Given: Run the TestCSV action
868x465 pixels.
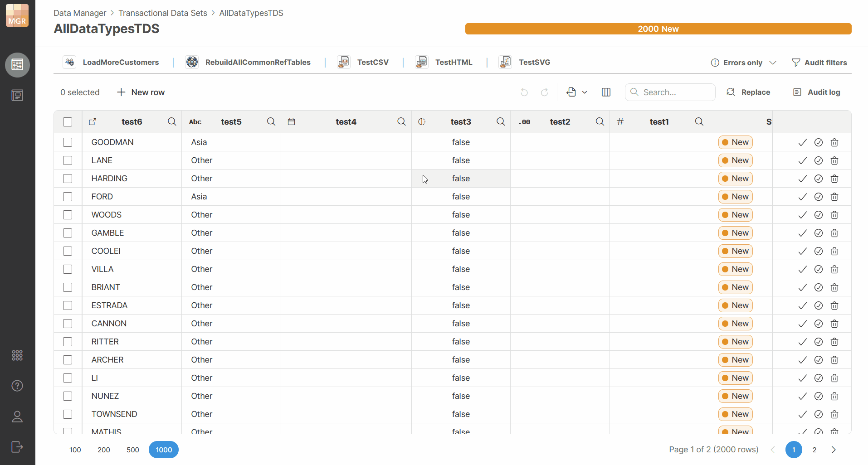Looking at the screenshot, I should click(x=372, y=62).
